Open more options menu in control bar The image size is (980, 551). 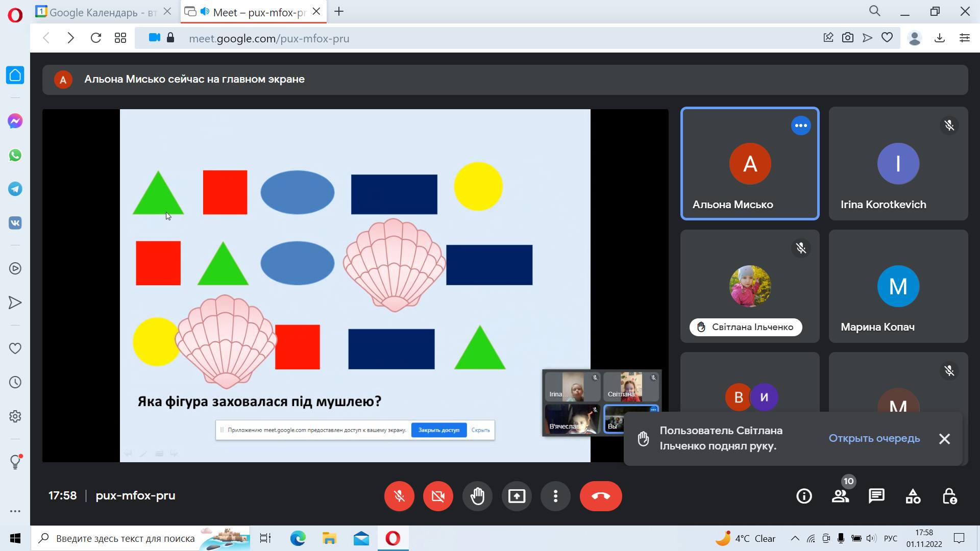coord(555,496)
